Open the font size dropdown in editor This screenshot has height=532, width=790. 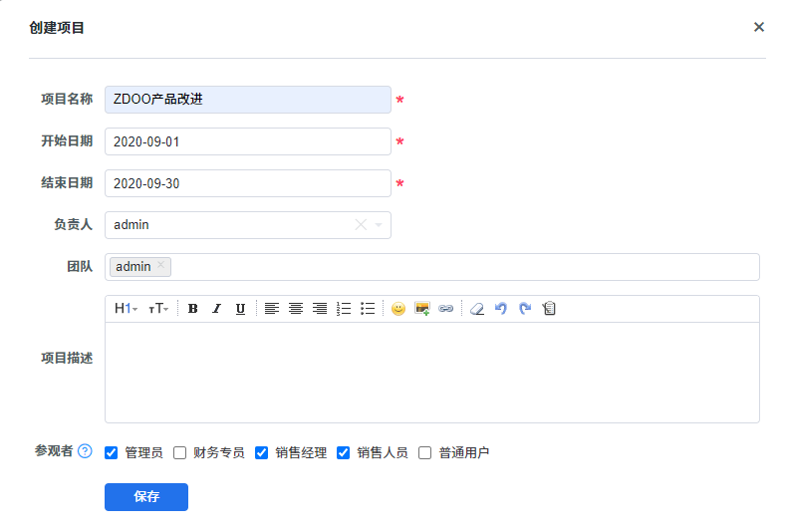158,308
